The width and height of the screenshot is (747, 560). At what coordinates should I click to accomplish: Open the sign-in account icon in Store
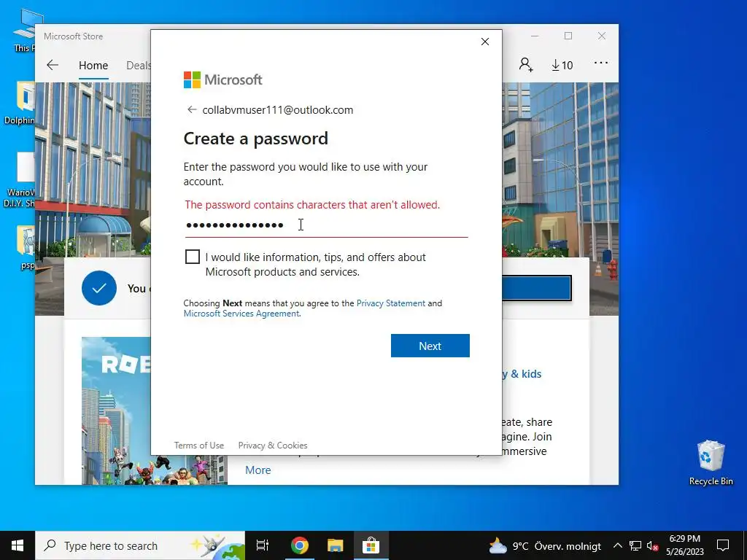click(x=526, y=64)
